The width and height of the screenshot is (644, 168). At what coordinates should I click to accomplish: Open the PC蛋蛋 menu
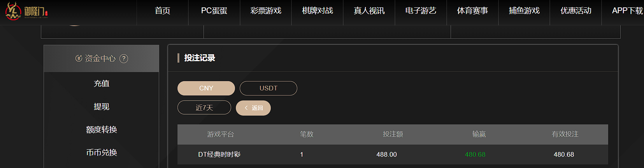[214, 11]
